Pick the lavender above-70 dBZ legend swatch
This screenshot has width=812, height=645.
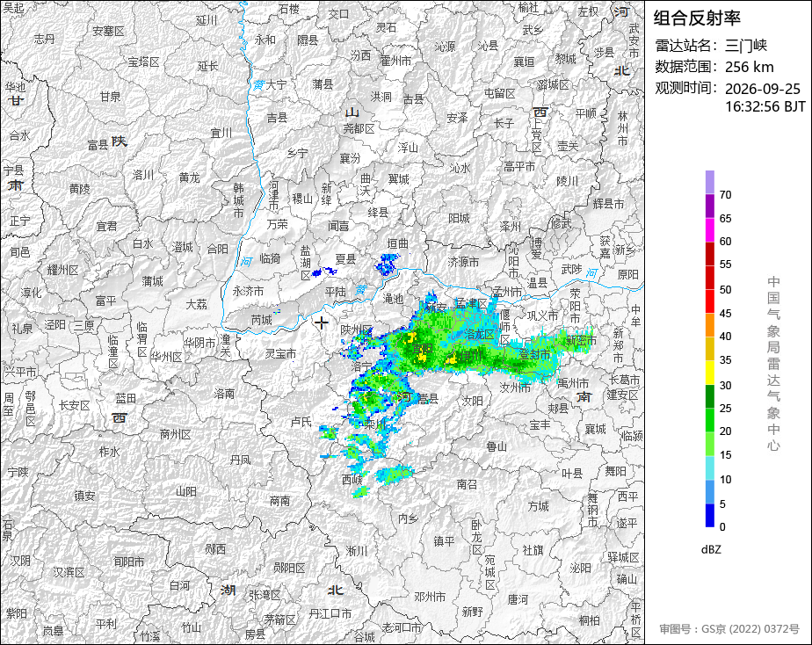pos(709,182)
